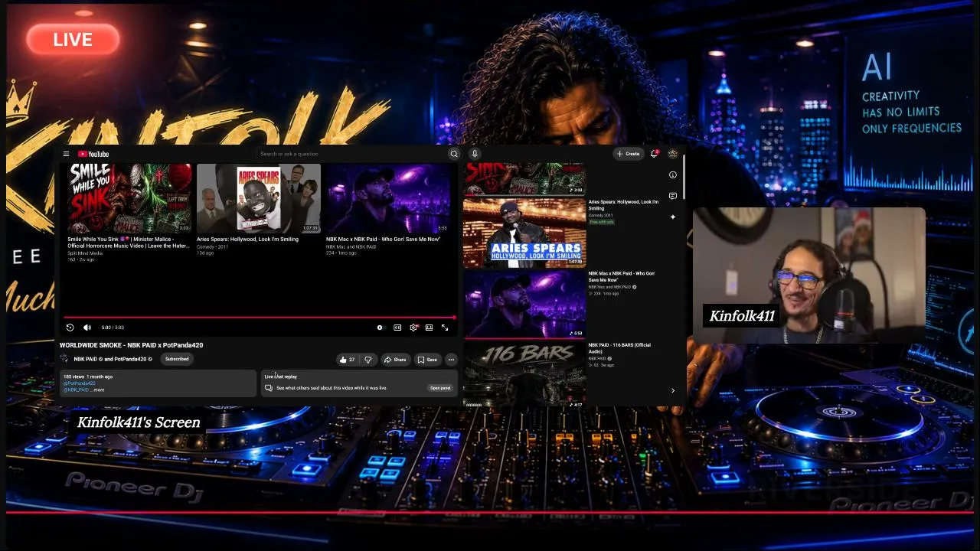Open the 116 BARS sidebar thumbnail
Viewport: 980px width, 551px height.
524,374
